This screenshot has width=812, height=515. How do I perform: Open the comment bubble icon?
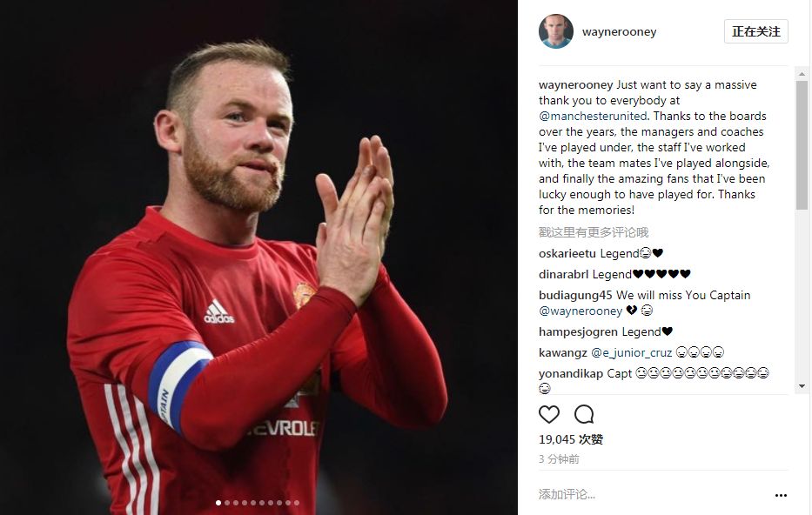click(584, 414)
